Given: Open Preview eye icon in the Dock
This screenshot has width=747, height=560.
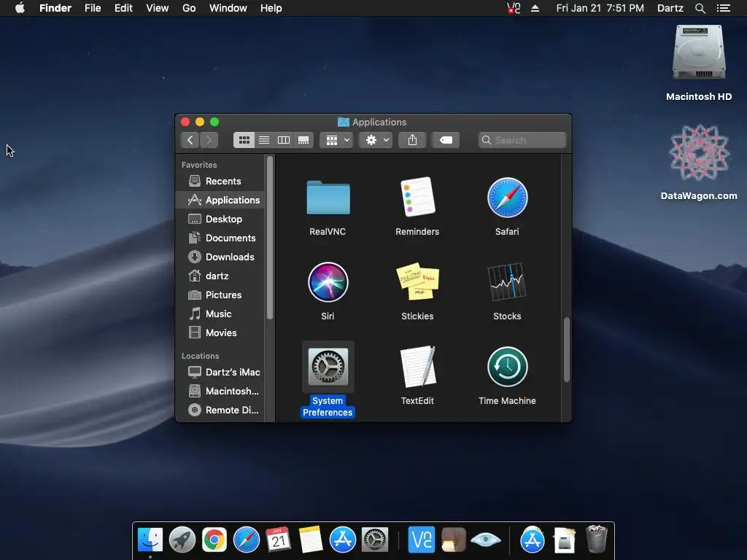Looking at the screenshot, I should (x=485, y=540).
